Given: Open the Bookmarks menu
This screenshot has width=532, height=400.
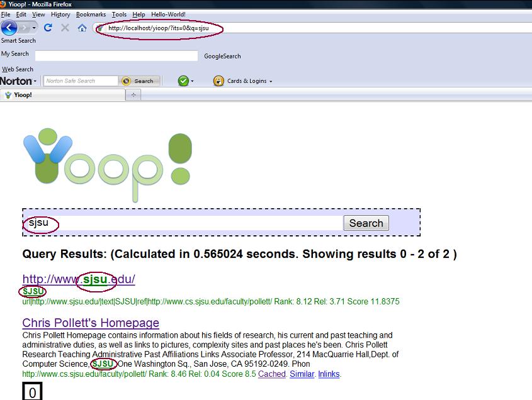Looking at the screenshot, I should click(x=91, y=14).
